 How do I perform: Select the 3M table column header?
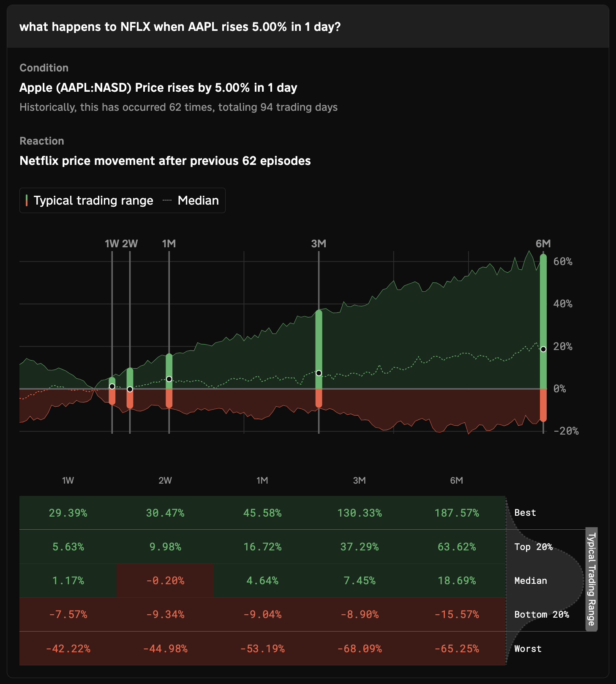point(360,480)
